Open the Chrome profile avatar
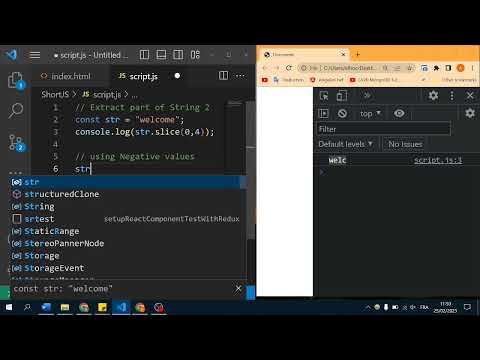This screenshot has height=360, width=480. click(461, 68)
